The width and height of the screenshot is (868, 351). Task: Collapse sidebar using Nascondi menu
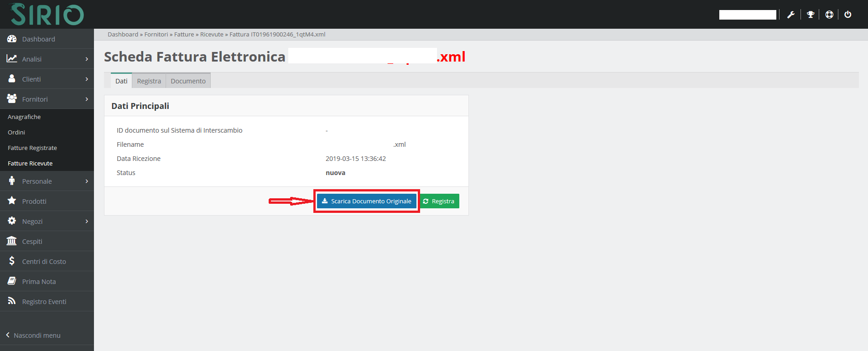click(x=33, y=336)
